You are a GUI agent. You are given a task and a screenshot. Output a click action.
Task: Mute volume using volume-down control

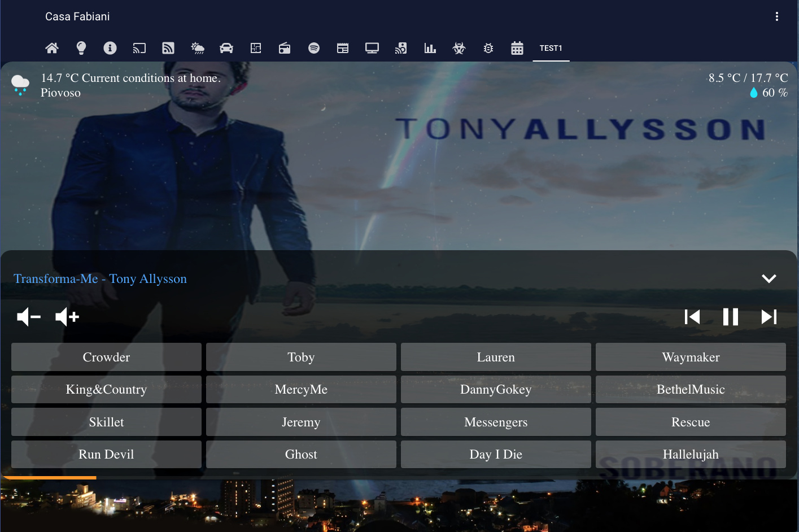coord(28,317)
